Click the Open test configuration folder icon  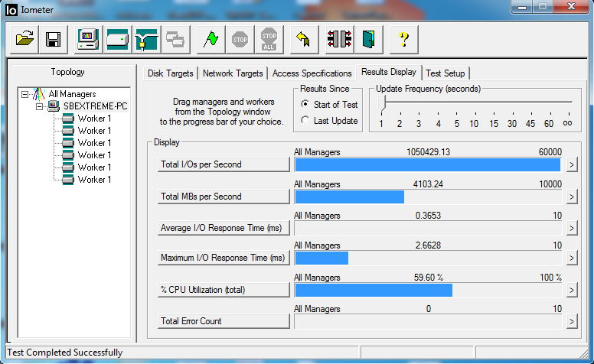click(25, 39)
